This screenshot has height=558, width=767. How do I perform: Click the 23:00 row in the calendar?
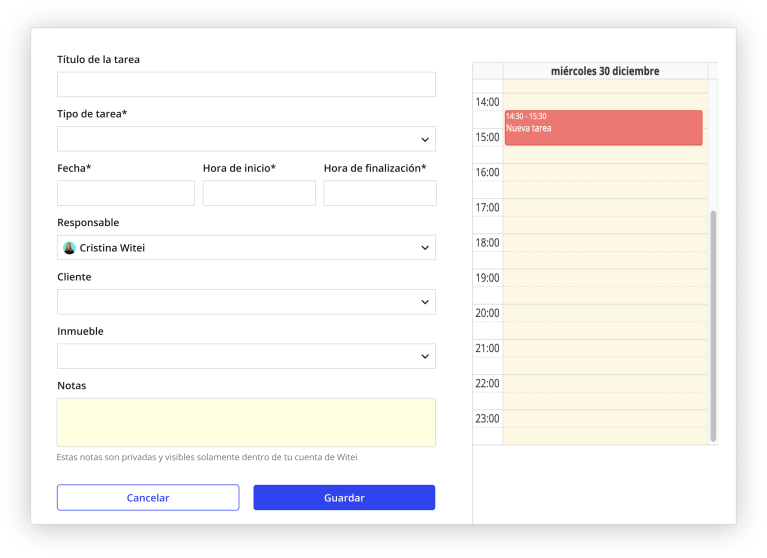click(x=604, y=419)
